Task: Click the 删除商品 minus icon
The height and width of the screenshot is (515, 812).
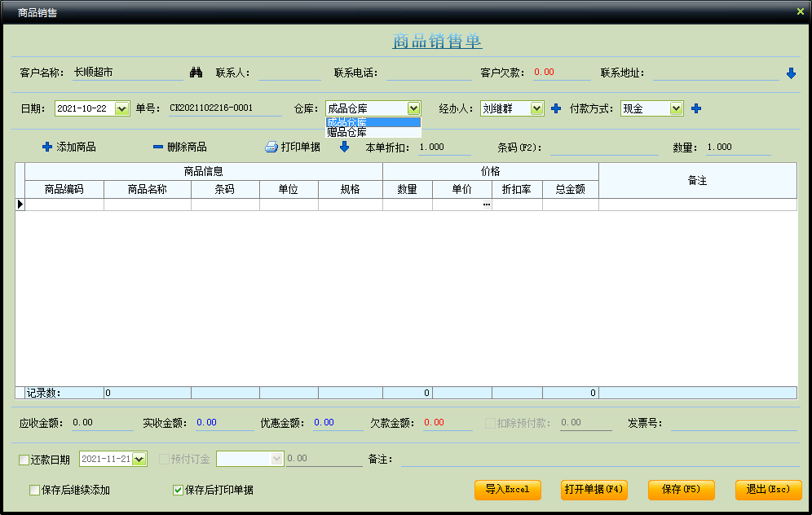Action: pos(158,147)
